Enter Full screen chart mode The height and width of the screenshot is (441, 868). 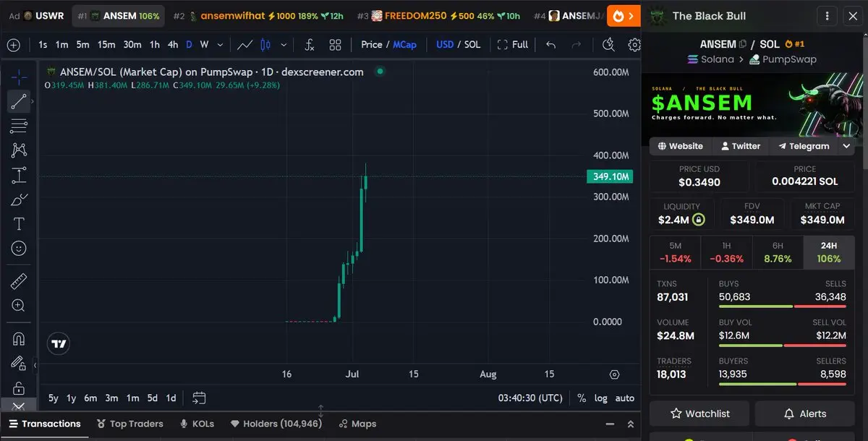pos(513,45)
